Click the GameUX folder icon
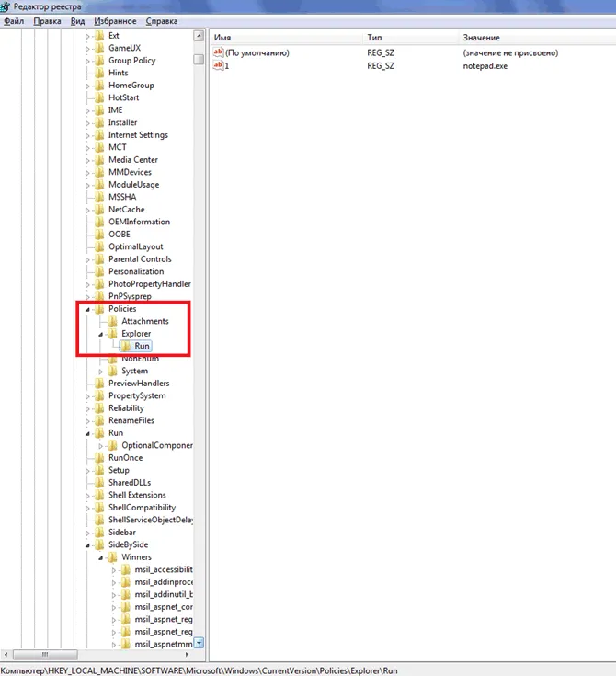This screenshot has width=616, height=676. (99, 48)
